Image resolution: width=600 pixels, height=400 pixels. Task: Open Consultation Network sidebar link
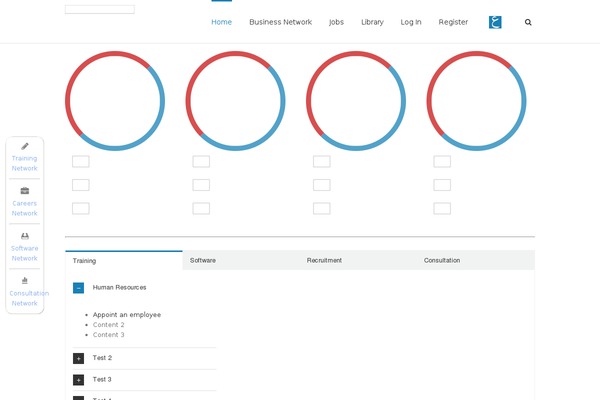click(29, 298)
